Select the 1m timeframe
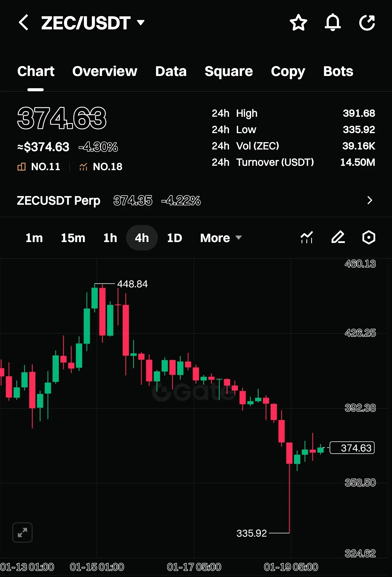The width and height of the screenshot is (392, 577). point(34,238)
